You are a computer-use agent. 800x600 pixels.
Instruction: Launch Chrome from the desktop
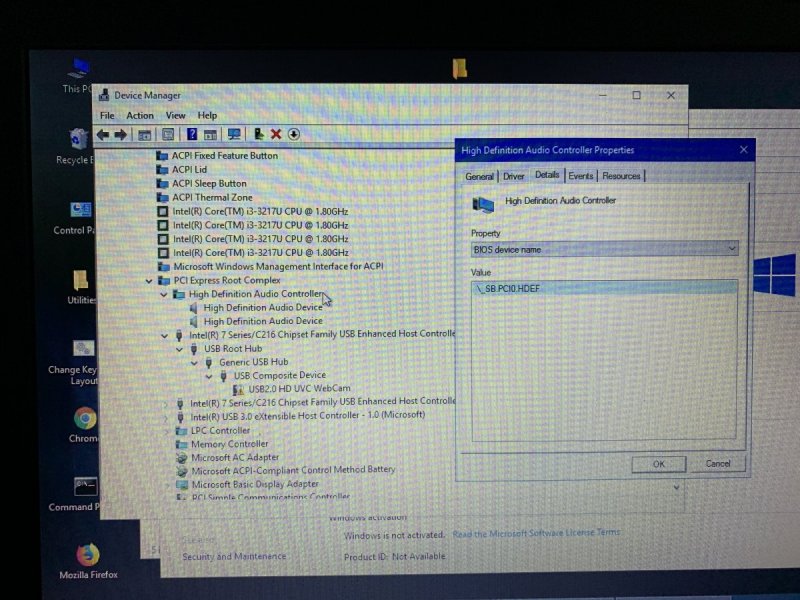click(84, 424)
